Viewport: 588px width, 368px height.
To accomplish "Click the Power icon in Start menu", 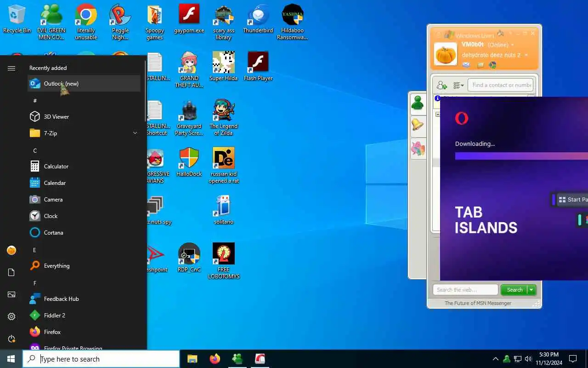I will point(11,339).
